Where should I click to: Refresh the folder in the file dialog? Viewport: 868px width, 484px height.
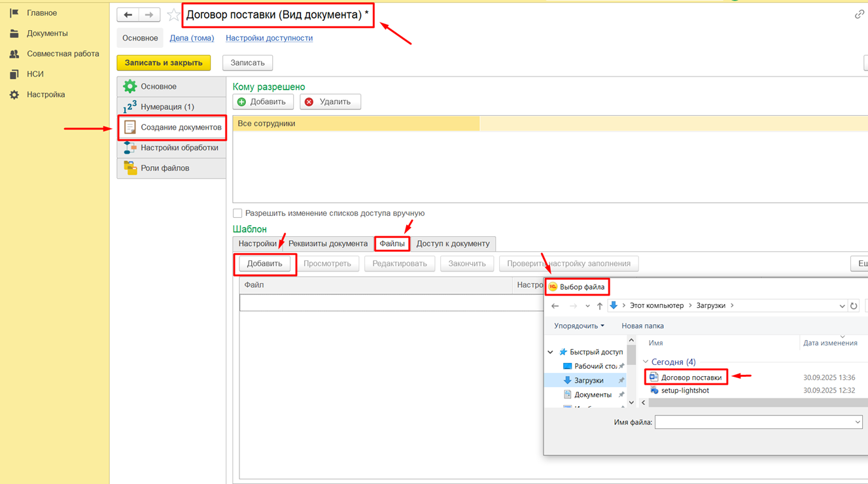854,305
